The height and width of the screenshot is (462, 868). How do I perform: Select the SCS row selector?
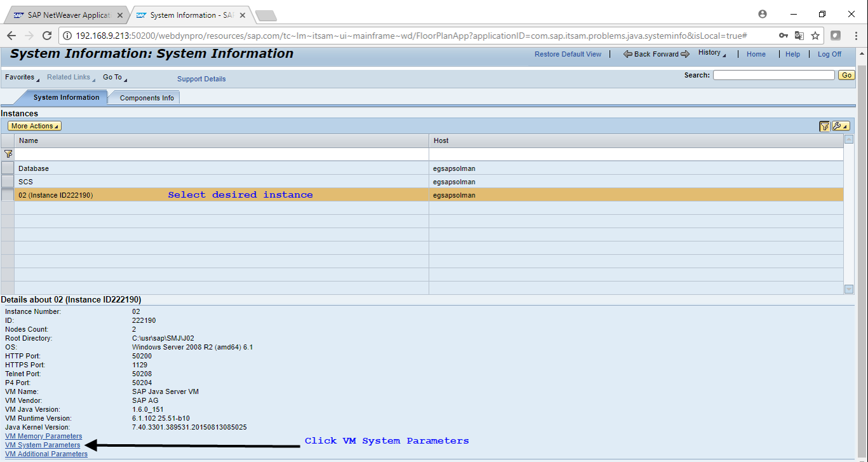tap(7, 182)
